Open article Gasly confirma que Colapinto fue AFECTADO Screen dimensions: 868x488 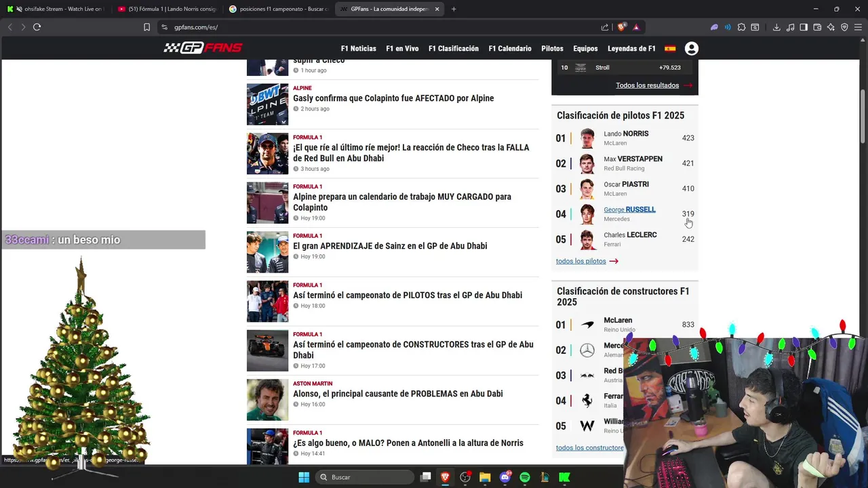tap(393, 98)
